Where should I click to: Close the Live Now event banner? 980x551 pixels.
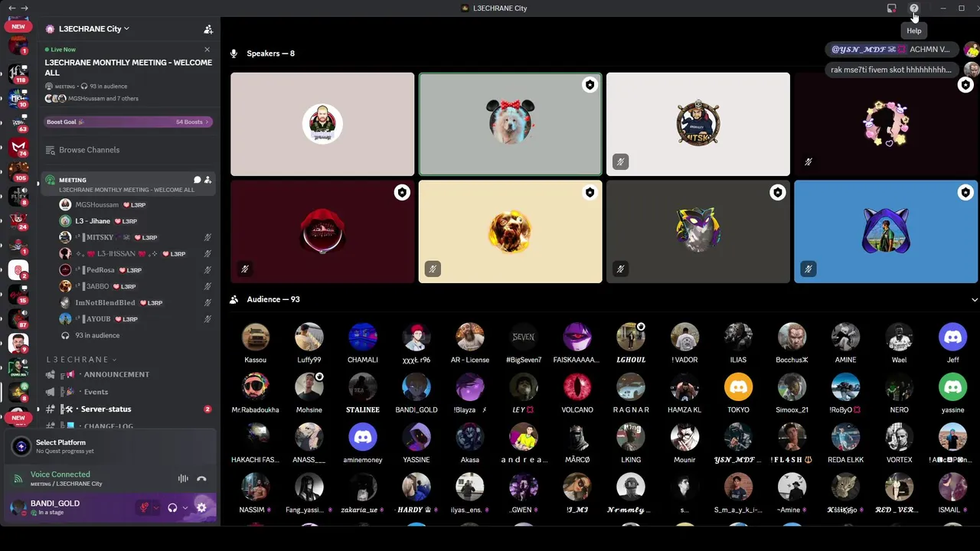207,50
